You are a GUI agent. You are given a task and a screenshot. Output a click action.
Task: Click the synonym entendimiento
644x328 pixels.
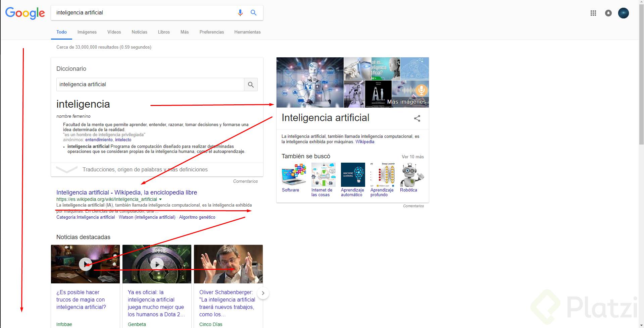(x=99, y=140)
